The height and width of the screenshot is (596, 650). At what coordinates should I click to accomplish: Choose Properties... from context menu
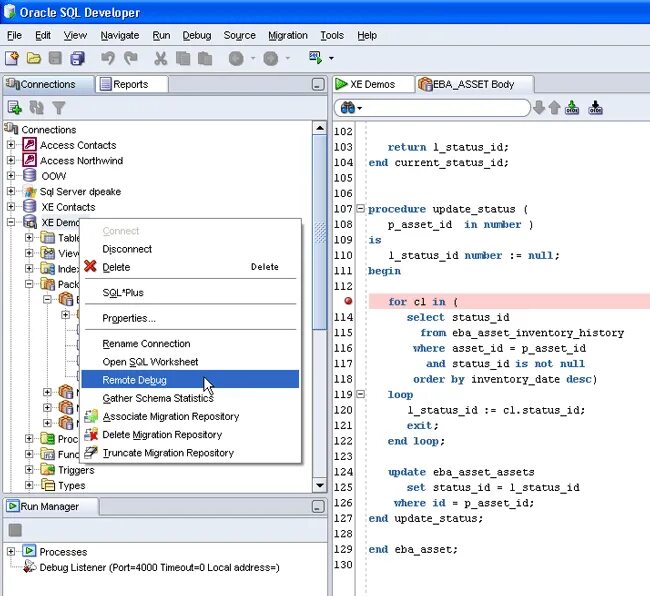pos(190,318)
